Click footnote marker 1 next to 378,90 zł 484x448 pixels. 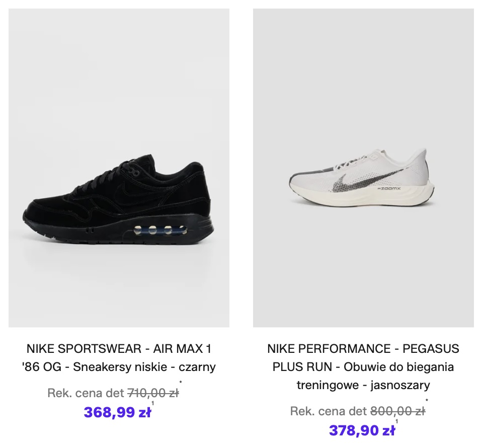397,421
